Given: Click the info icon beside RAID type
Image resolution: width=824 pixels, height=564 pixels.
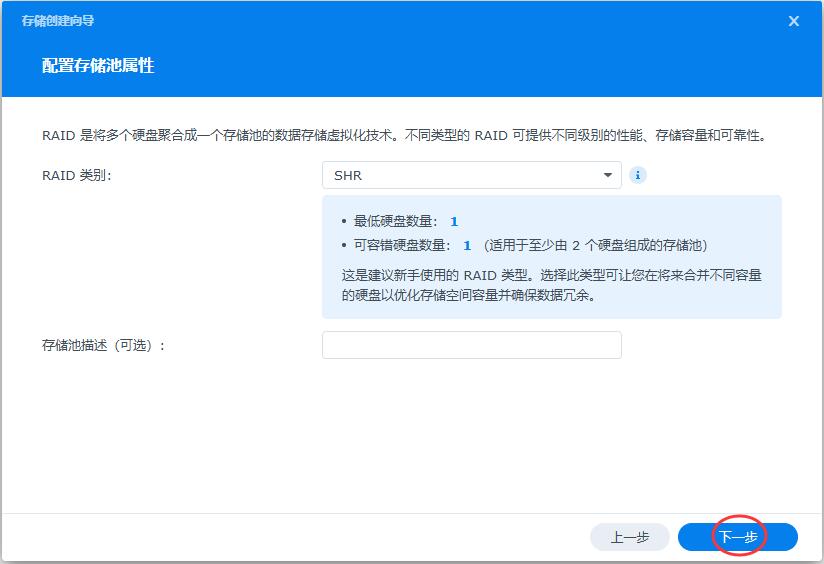Looking at the screenshot, I should click(x=637, y=175).
